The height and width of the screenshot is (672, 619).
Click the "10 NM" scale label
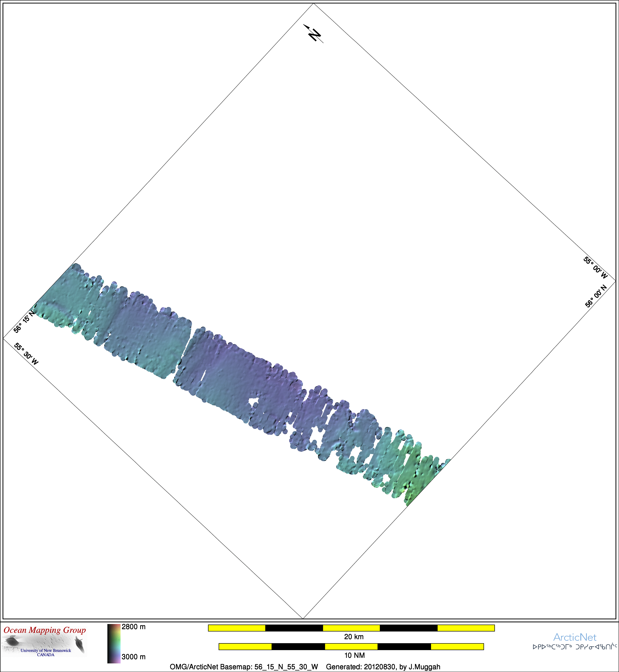click(354, 655)
